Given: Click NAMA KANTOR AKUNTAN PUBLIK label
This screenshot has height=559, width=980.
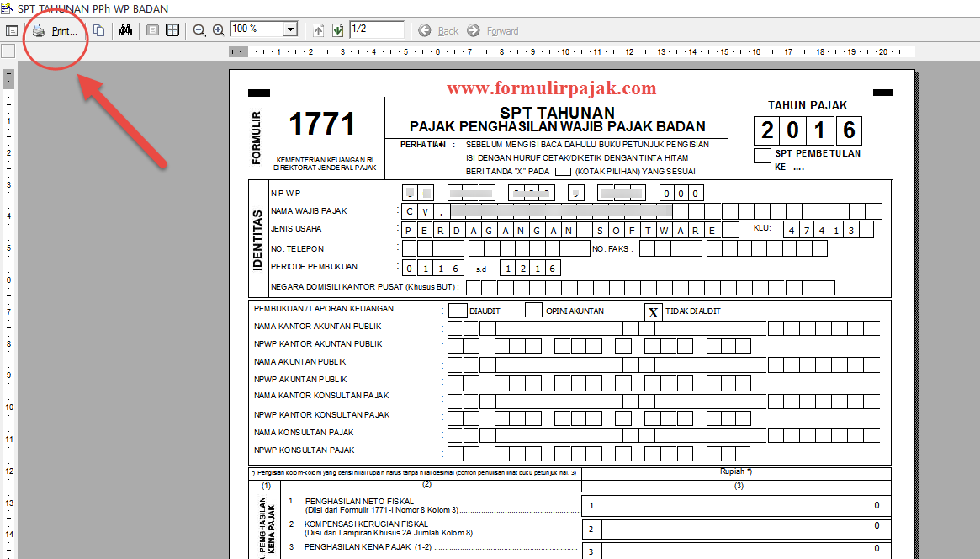Looking at the screenshot, I should pos(317,327).
